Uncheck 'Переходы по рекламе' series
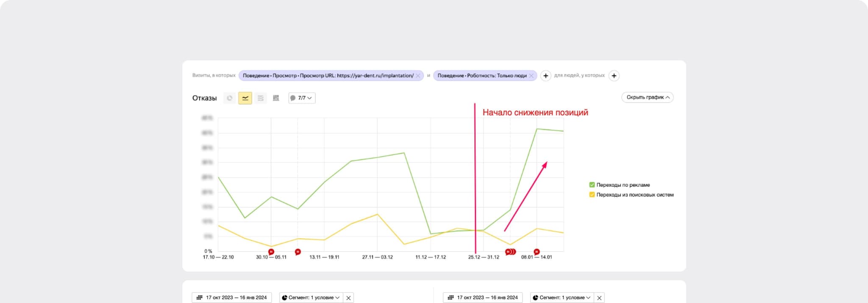The image size is (868, 303). click(592, 185)
